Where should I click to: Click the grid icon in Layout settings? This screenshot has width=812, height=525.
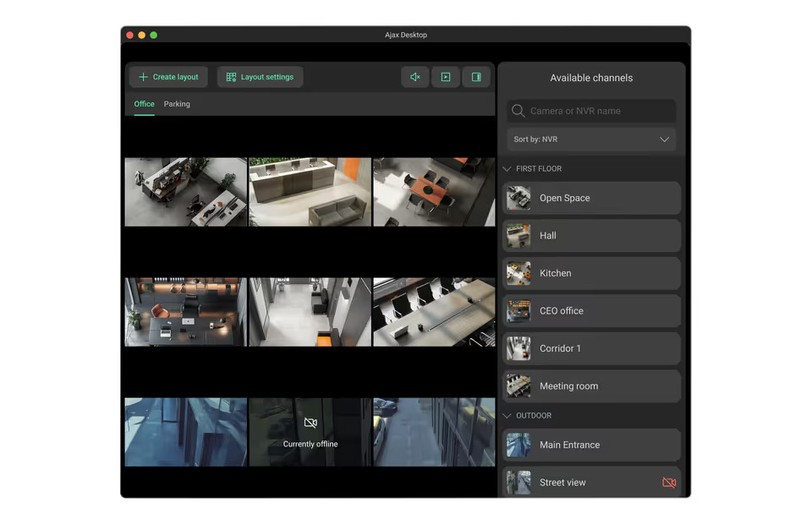pos(231,77)
